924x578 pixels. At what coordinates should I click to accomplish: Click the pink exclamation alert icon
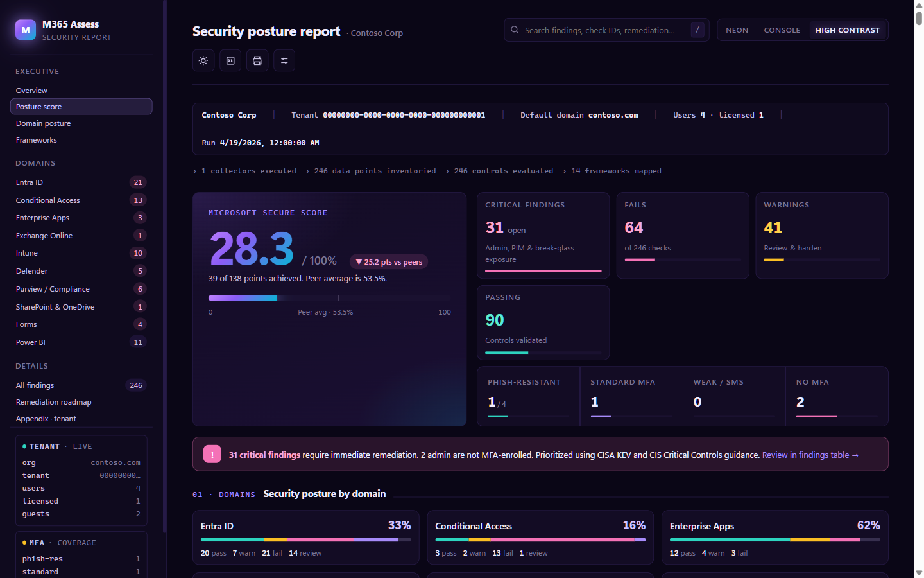212,454
